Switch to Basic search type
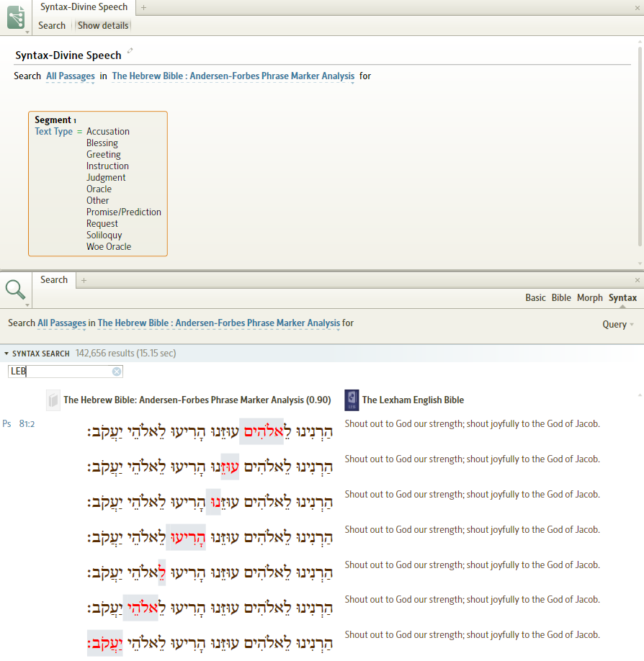 (x=536, y=297)
